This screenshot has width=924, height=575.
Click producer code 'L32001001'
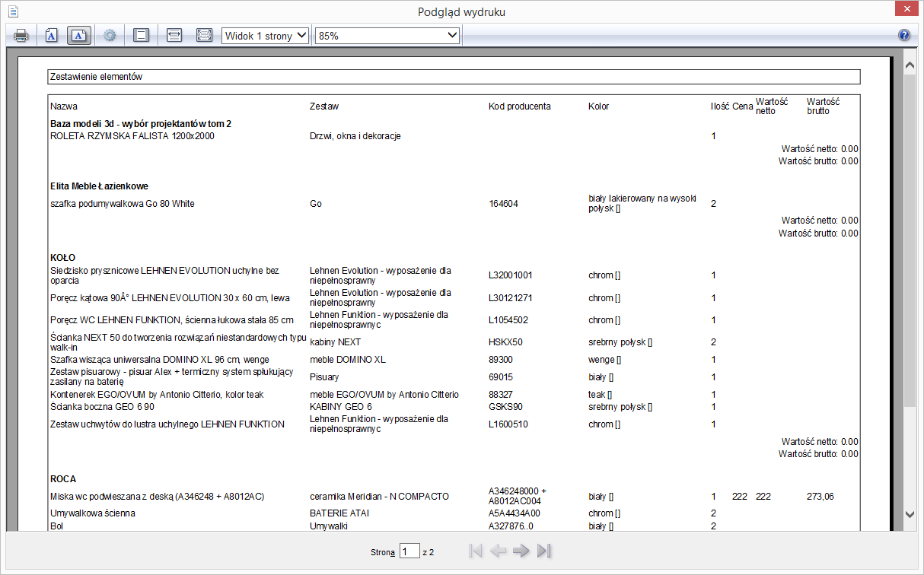pyautogui.click(x=511, y=275)
